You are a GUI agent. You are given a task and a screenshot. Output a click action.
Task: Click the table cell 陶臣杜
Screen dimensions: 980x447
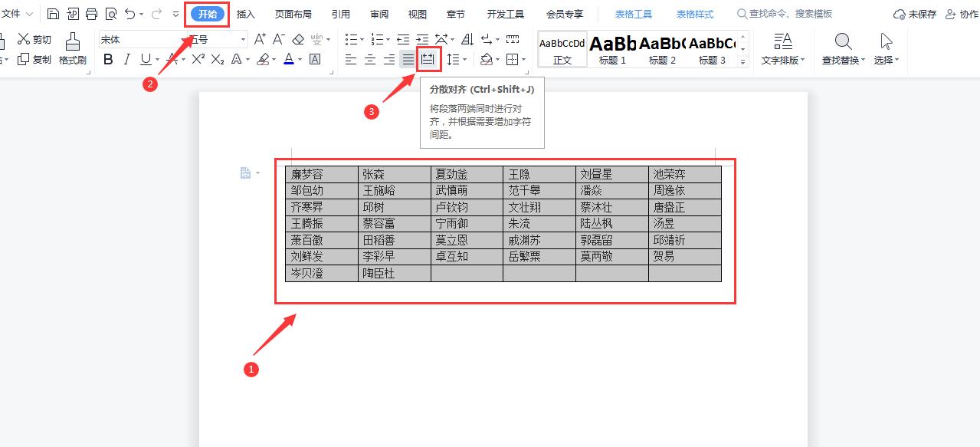tap(395, 273)
